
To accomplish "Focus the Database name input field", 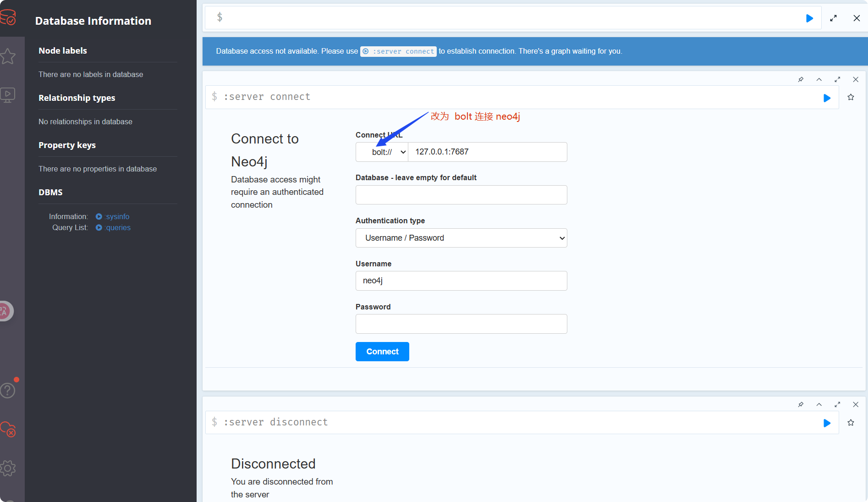I will pyautogui.click(x=461, y=195).
